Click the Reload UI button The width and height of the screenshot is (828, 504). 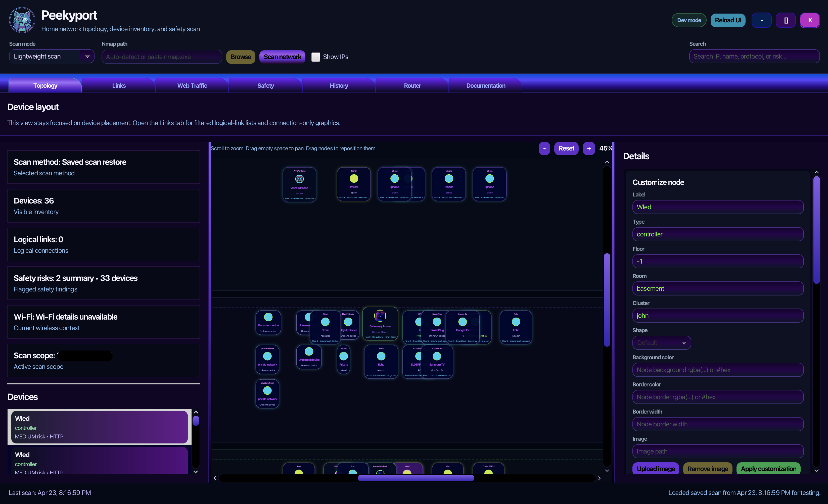[728, 20]
